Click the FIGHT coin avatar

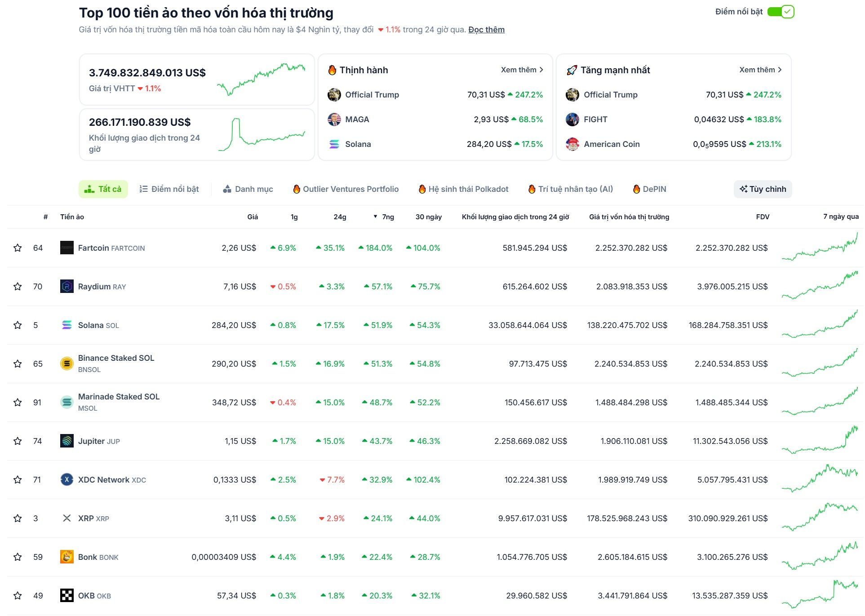(x=572, y=120)
